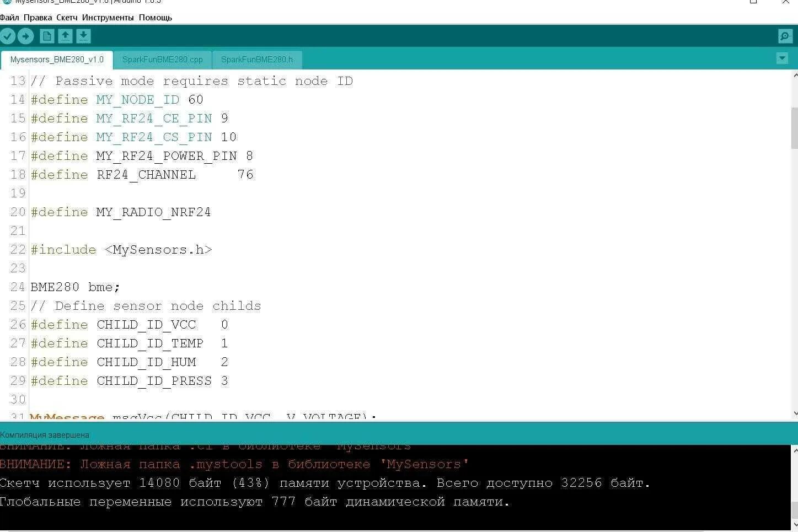798x532 pixels.
Task: Click the code editor vertical scrollbar thumb
Action: click(795, 128)
